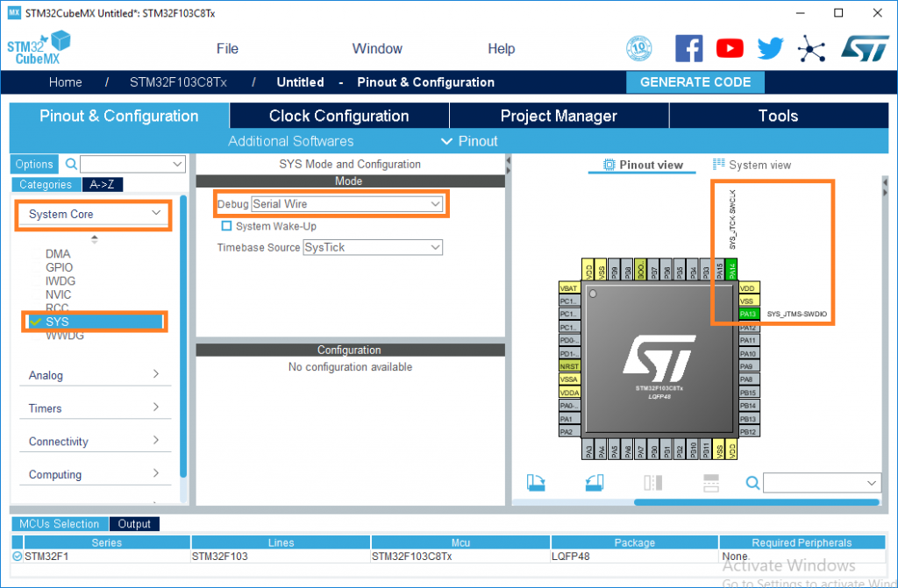The width and height of the screenshot is (898, 588).
Task: Open the peripheral search dropdown beside Options
Action: (x=133, y=165)
